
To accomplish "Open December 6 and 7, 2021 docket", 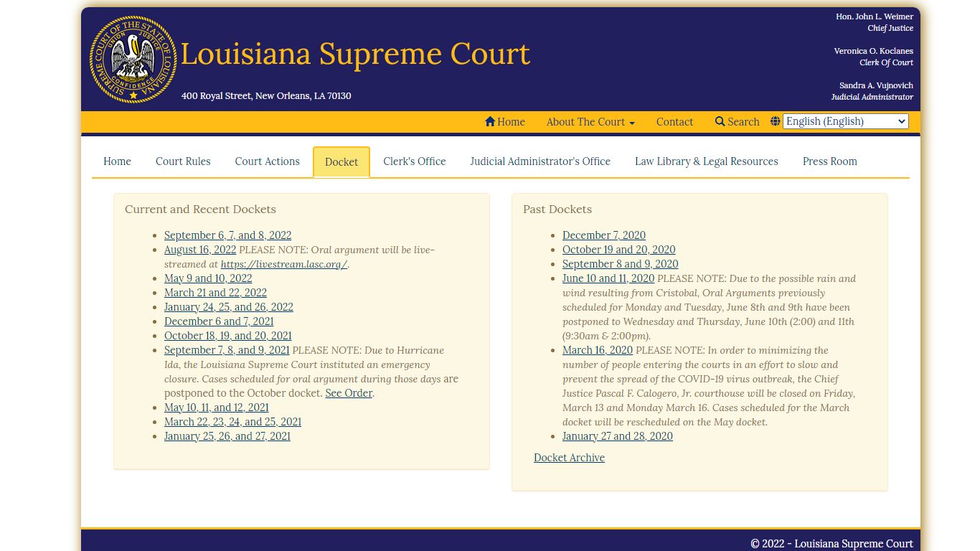I will (219, 321).
